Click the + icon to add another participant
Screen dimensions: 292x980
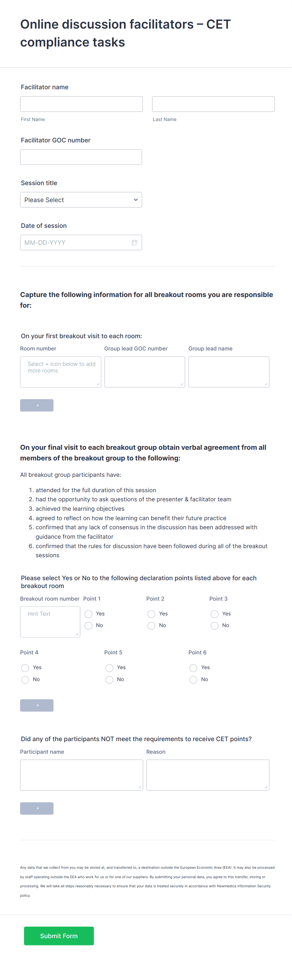pyautogui.click(x=36, y=808)
